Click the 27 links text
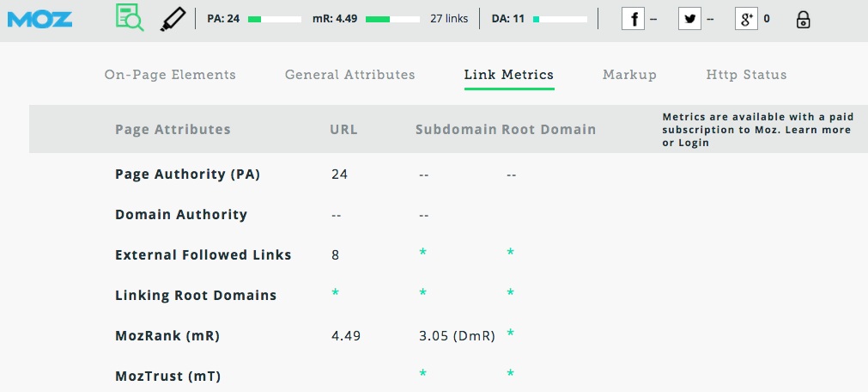This screenshot has width=868, height=392. [x=449, y=19]
